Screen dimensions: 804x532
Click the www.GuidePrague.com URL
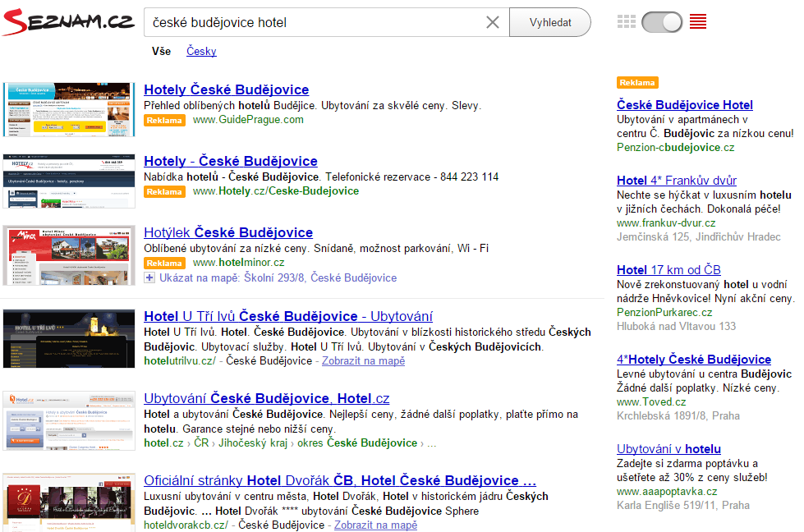pyautogui.click(x=248, y=119)
